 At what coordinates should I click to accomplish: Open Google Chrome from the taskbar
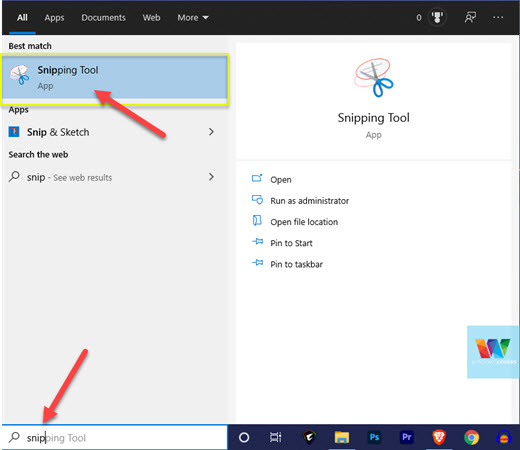(471, 437)
